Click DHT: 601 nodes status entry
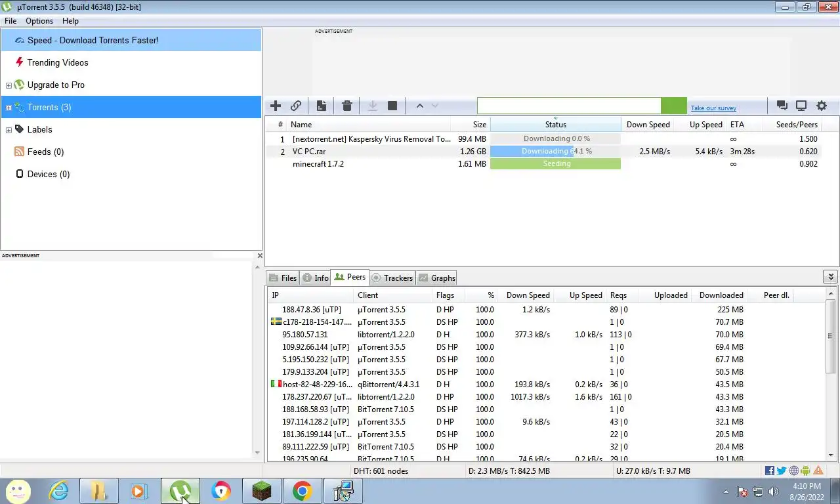 381,471
